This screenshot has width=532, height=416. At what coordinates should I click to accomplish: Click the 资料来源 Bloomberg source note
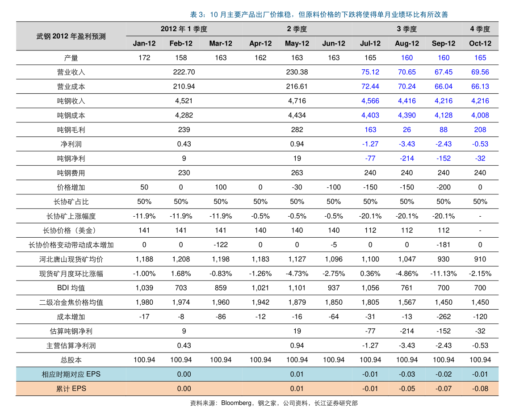[273, 403]
